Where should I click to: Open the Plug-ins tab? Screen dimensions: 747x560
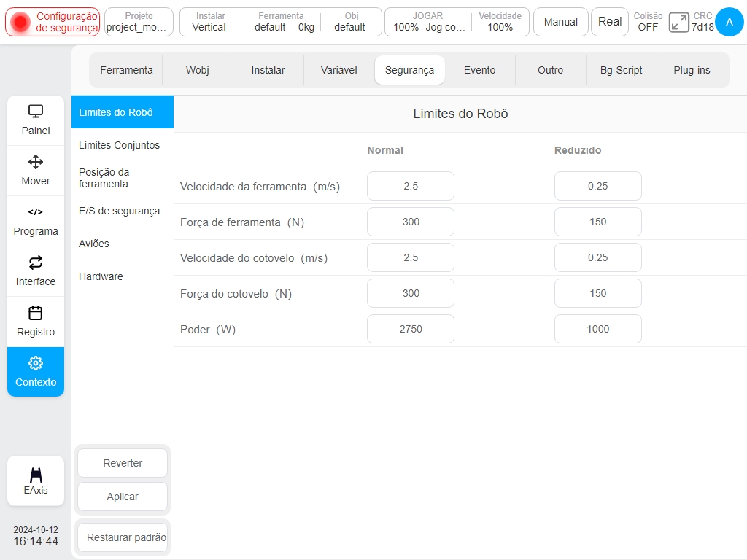point(692,70)
